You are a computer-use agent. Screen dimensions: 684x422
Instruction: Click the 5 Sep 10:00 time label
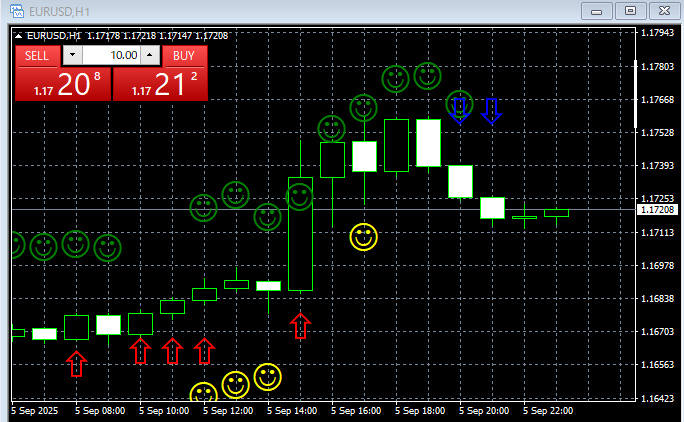coord(164,411)
